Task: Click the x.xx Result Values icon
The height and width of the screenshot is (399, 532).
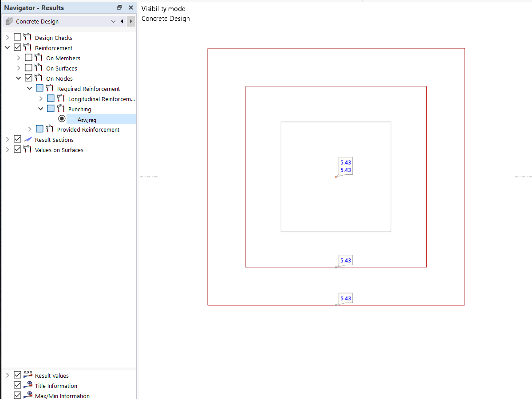Action: click(x=28, y=375)
